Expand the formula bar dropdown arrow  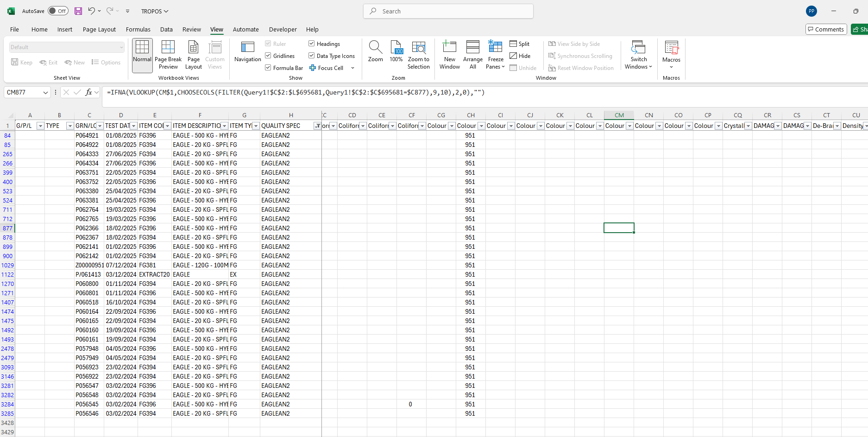pos(97,92)
